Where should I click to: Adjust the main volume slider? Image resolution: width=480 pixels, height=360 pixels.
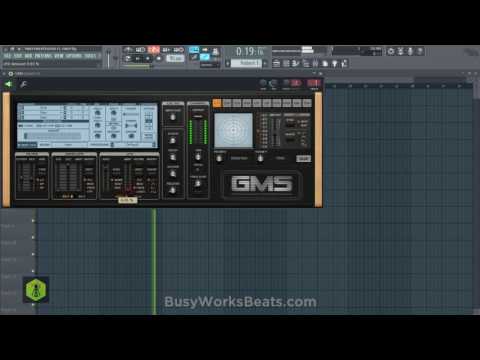coord(108,59)
